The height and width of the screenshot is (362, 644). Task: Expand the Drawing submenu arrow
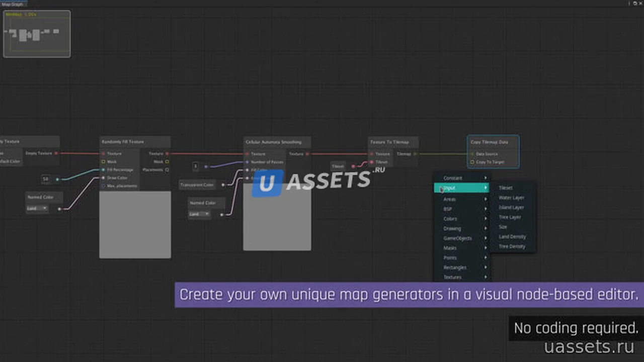(x=486, y=229)
